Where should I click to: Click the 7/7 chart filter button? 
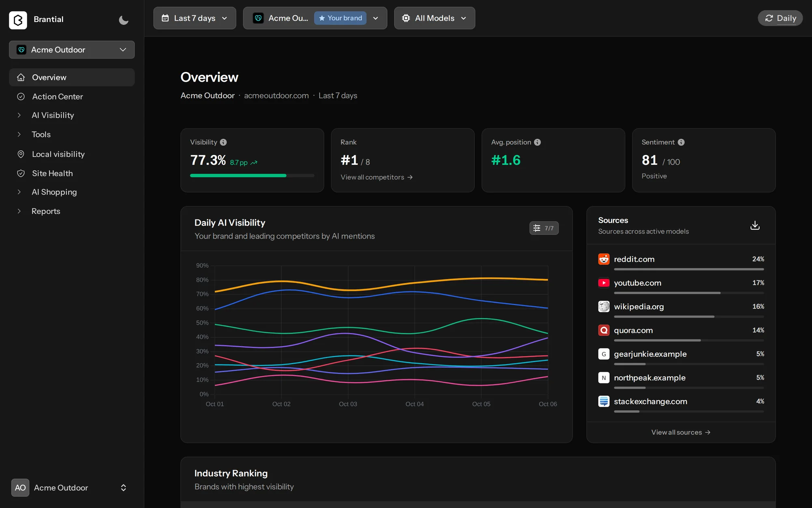tap(544, 228)
